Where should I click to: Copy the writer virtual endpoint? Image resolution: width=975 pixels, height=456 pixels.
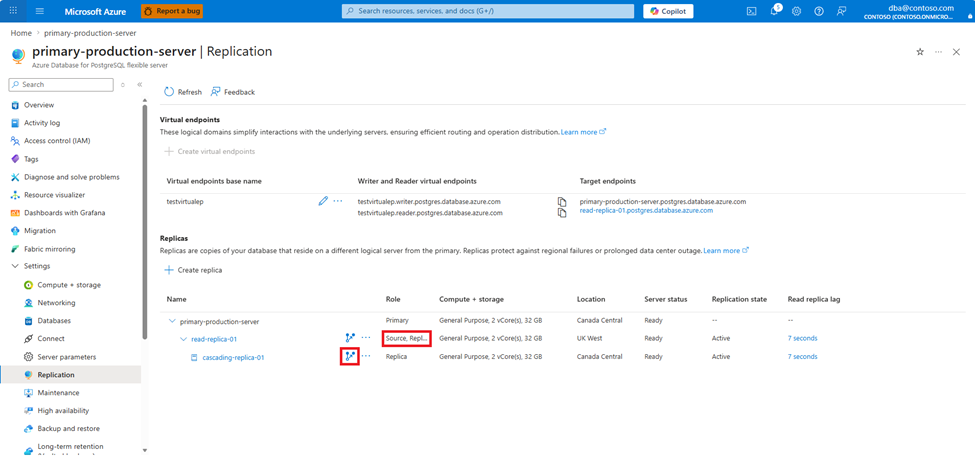[x=561, y=202]
